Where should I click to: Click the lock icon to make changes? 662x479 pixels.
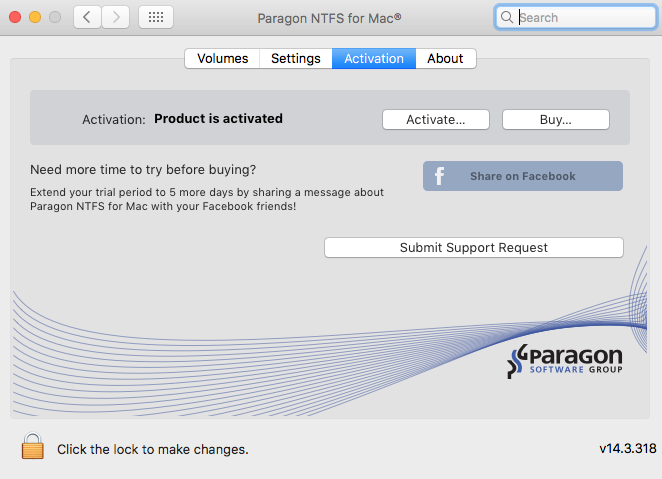pos(33,446)
